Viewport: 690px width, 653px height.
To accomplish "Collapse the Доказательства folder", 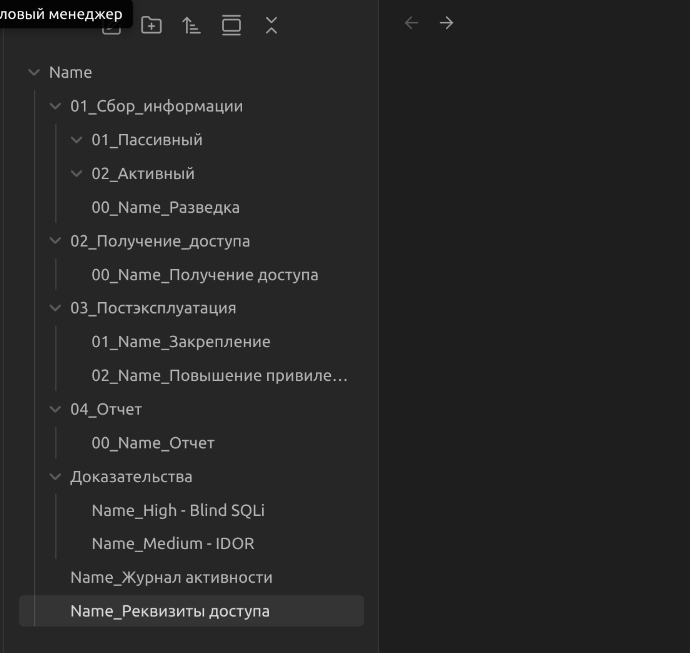I will 56,477.
